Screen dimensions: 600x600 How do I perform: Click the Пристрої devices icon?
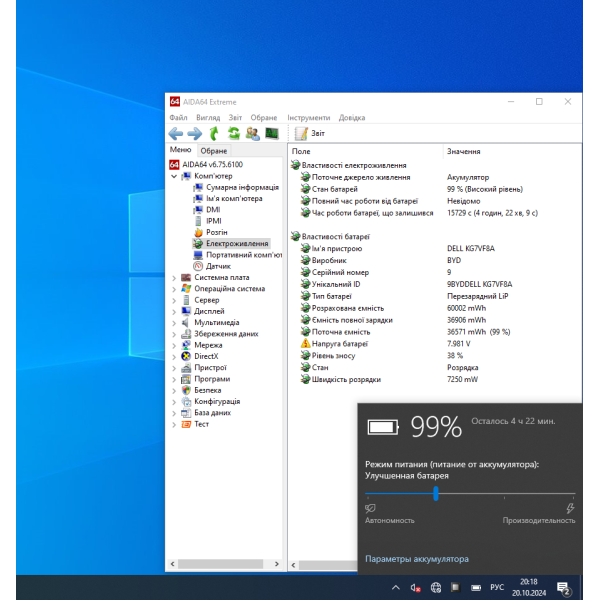186,368
